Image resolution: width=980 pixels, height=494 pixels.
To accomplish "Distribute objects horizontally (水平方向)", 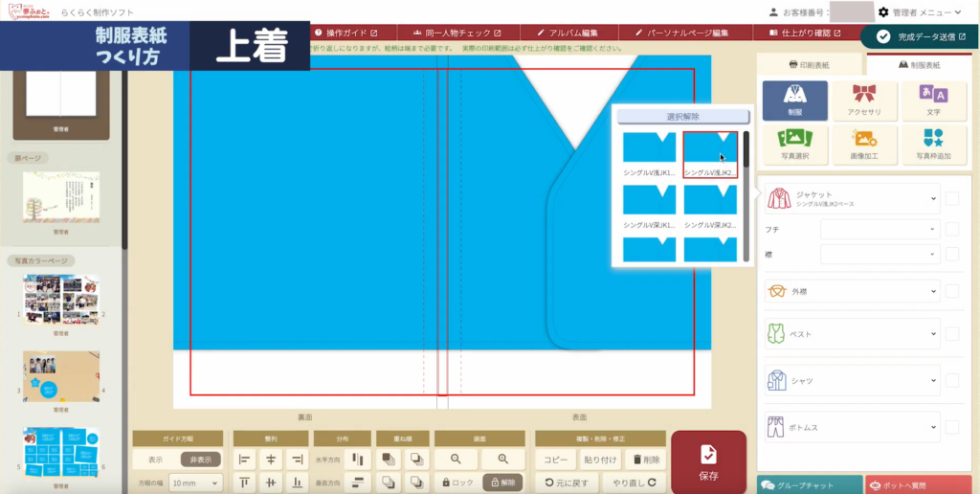I will [357, 460].
